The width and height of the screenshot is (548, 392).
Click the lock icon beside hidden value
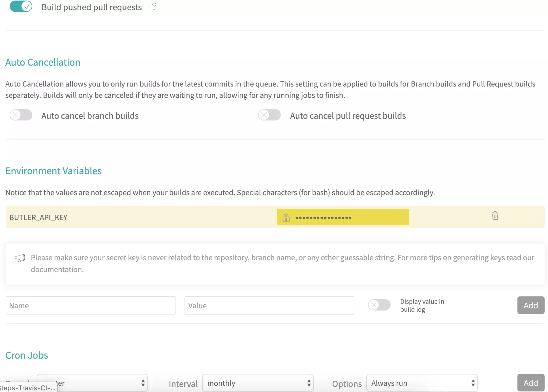click(286, 217)
